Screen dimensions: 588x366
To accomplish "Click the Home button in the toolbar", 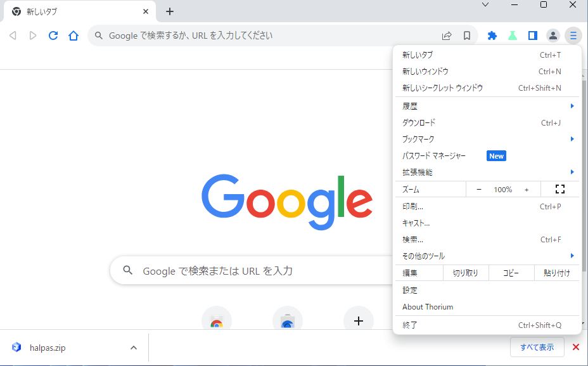I will (73, 36).
